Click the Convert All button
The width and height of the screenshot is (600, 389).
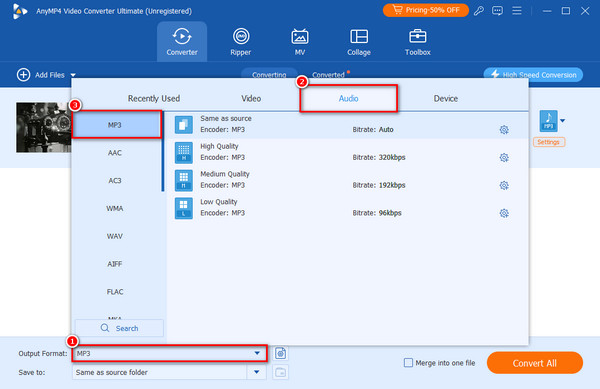tap(535, 363)
